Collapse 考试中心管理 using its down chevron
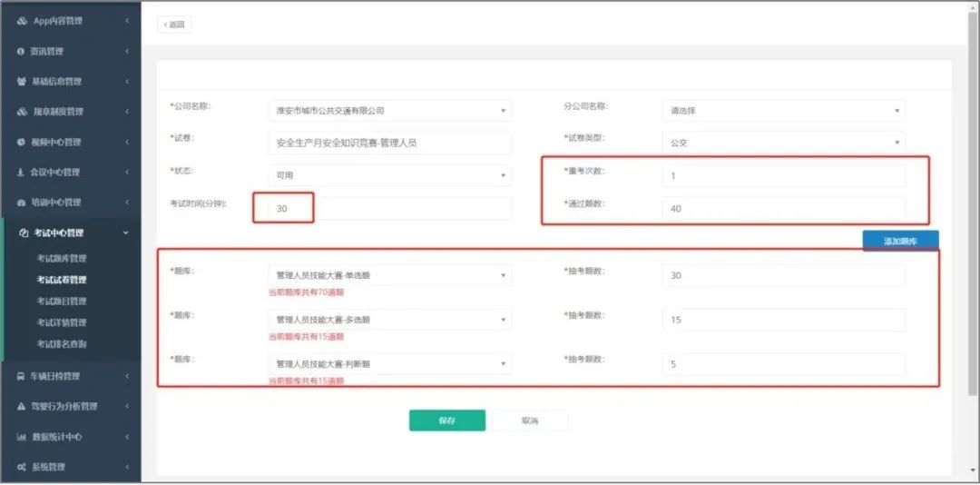Image resolution: width=980 pixels, height=485 pixels. pyautogui.click(x=126, y=233)
